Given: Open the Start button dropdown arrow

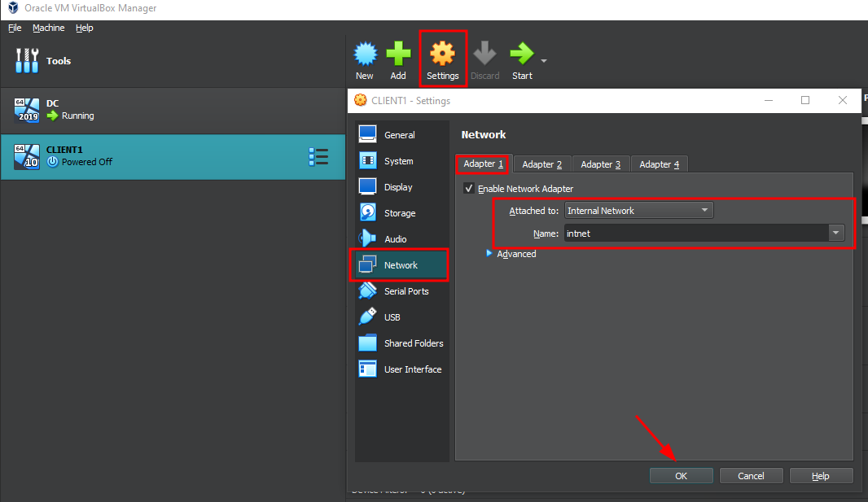Looking at the screenshot, I should pyautogui.click(x=544, y=61).
